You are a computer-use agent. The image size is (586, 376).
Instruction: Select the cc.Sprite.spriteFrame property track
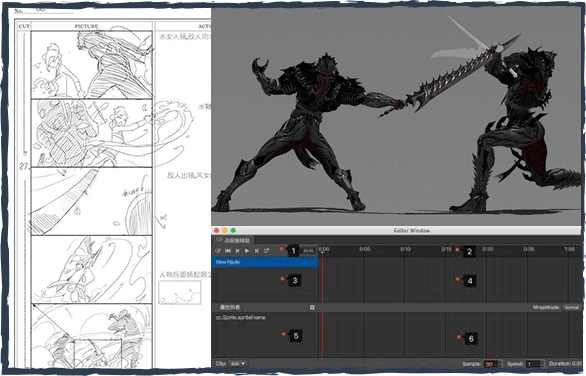265,317
